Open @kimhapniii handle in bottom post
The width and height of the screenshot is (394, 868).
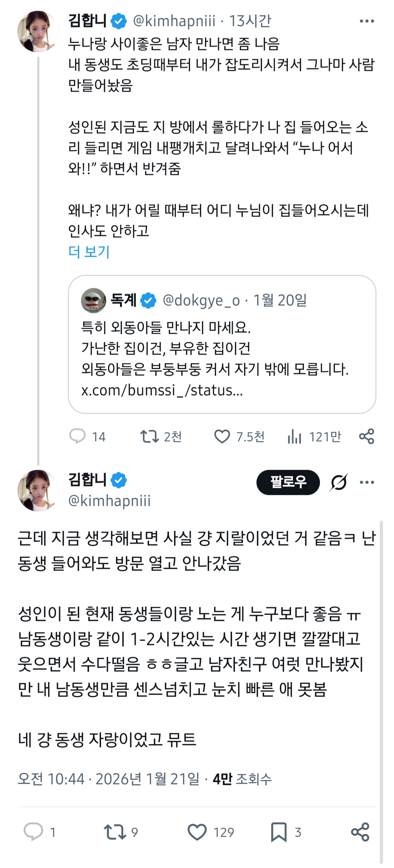pyautogui.click(x=109, y=500)
